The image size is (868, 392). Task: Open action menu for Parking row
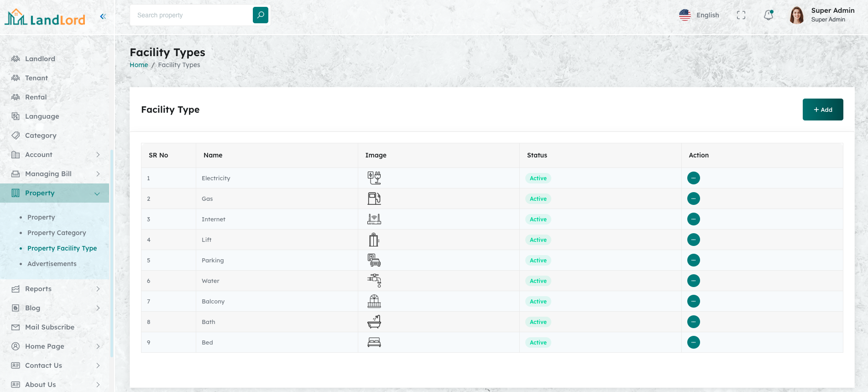coord(693,260)
